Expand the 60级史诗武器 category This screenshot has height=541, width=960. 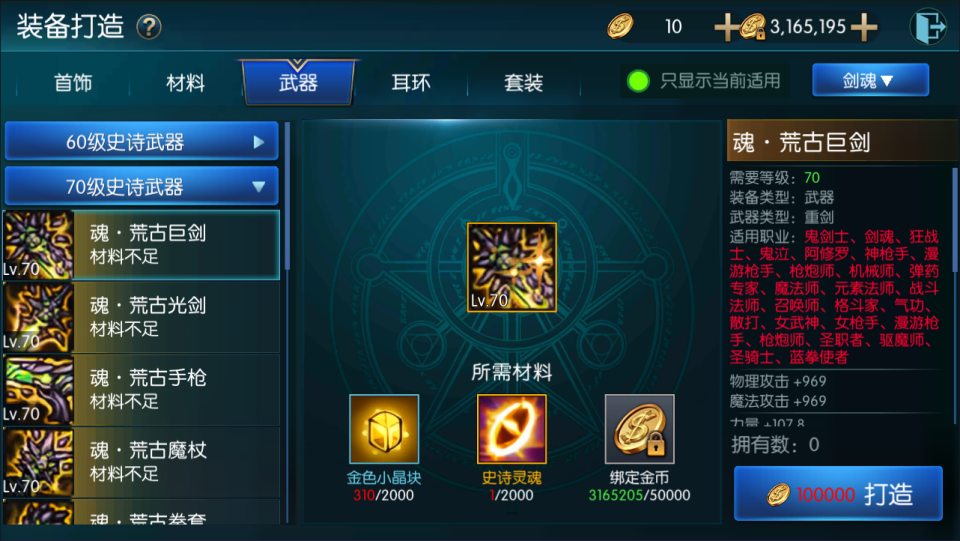tap(141, 141)
